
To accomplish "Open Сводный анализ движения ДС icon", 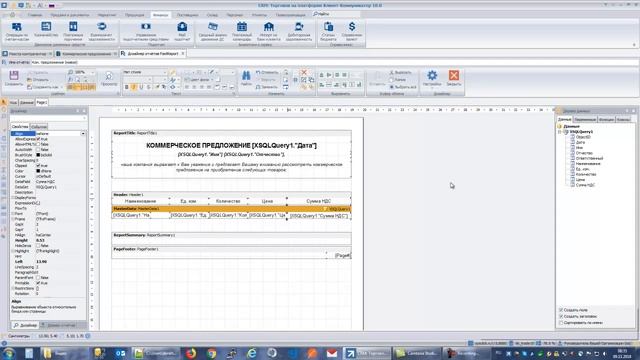I will 213,27.
